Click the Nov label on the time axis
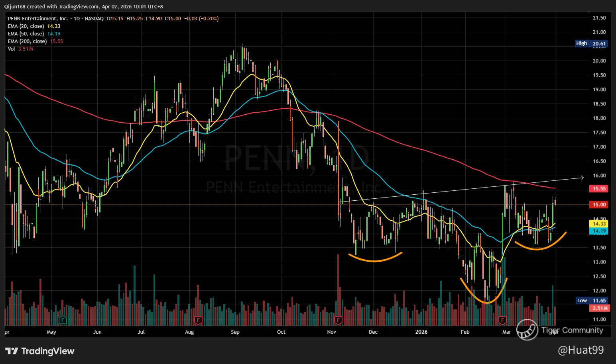 pyautogui.click(x=331, y=332)
